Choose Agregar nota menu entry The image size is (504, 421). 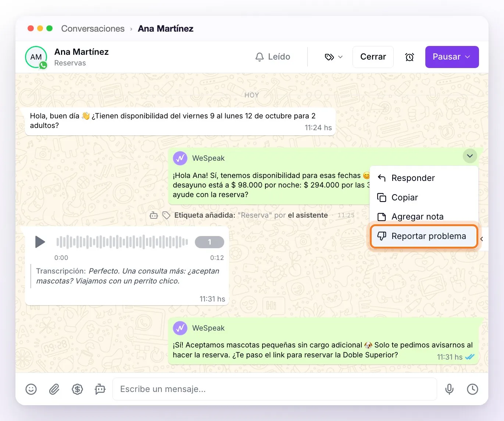coord(423,217)
